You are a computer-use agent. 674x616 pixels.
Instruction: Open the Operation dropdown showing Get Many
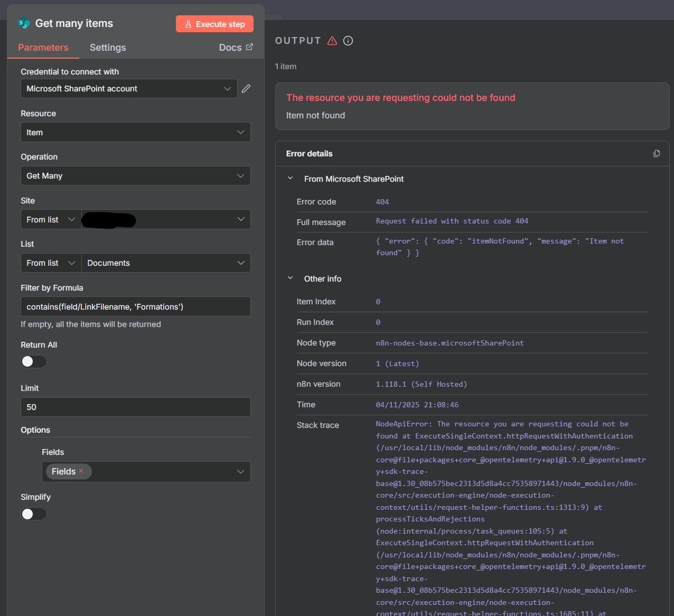tap(135, 176)
